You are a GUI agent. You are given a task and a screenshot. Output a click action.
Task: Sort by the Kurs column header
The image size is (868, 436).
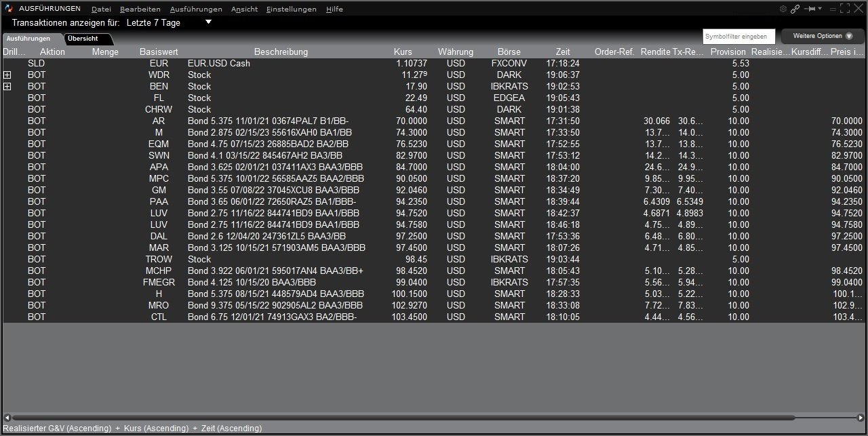click(x=403, y=52)
